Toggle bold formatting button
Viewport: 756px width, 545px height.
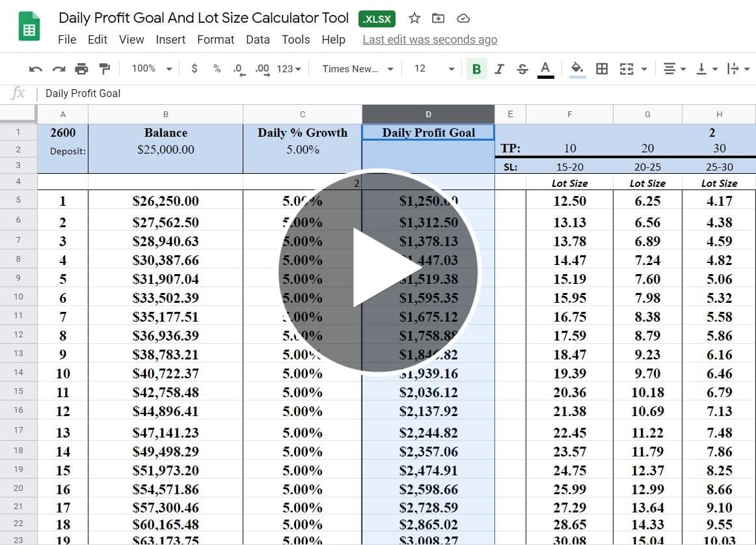tap(476, 69)
